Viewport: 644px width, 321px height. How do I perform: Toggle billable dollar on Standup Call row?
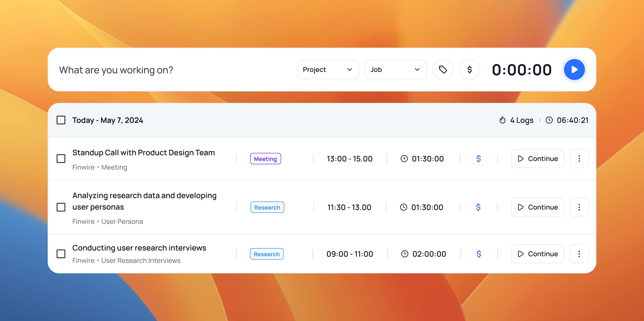(x=478, y=158)
